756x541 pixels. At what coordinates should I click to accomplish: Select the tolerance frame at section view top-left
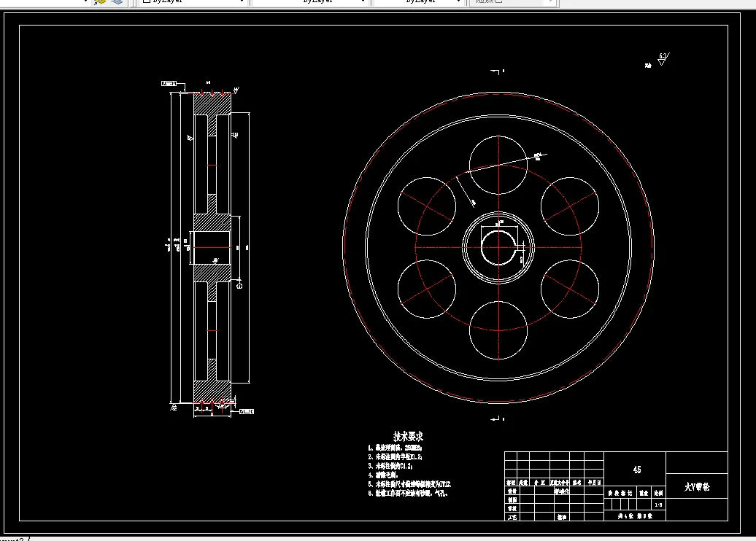169,84
